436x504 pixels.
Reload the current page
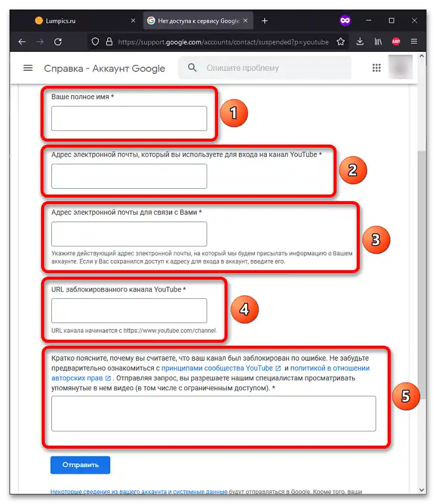(58, 42)
